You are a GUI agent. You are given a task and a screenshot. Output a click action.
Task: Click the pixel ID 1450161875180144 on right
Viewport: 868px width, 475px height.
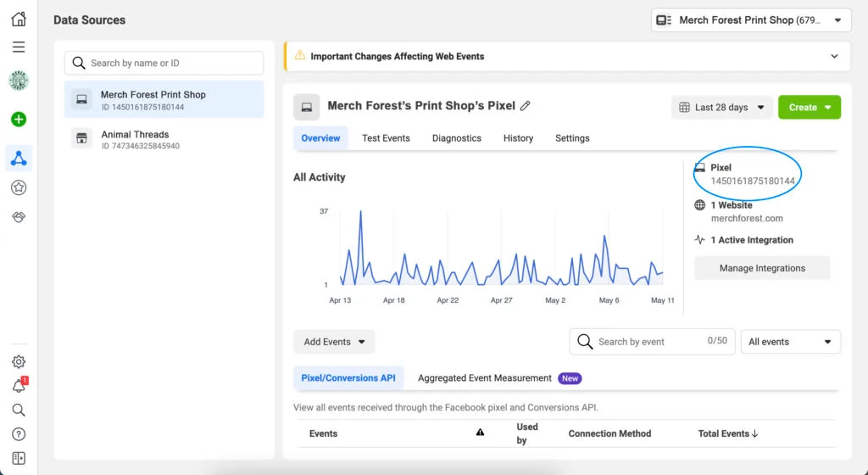coord(753,181)
